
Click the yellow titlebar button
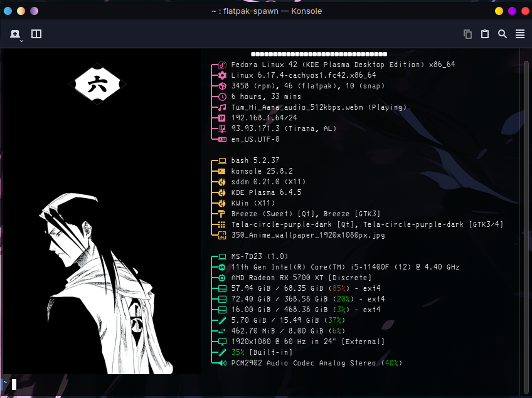point(499,11)
